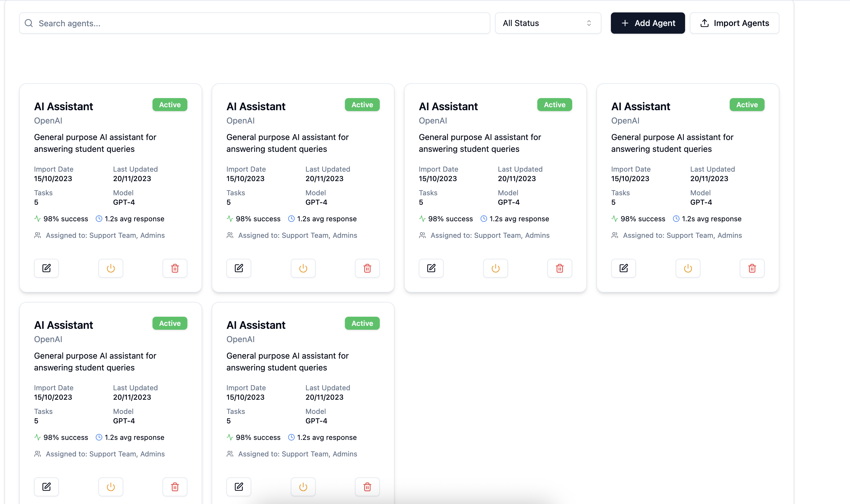
Task: Click trash icon on third top-row card
Action: [x=559, y=268]
